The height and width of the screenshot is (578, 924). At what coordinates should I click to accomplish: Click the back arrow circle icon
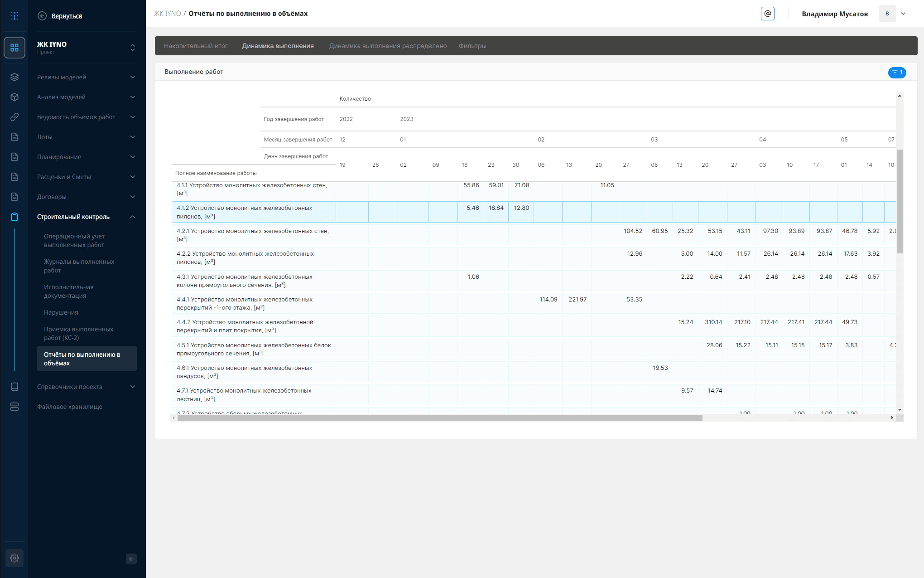(42, 16)
